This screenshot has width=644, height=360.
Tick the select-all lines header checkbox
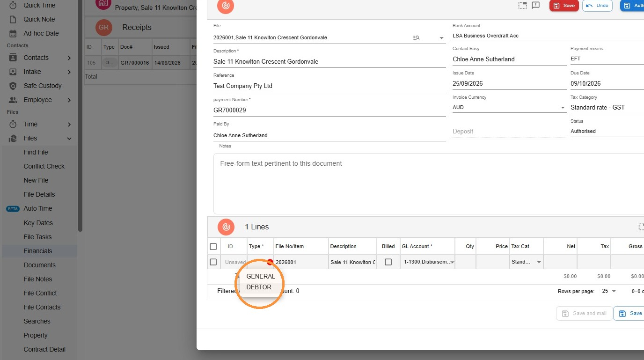click(x=213, y=246)
